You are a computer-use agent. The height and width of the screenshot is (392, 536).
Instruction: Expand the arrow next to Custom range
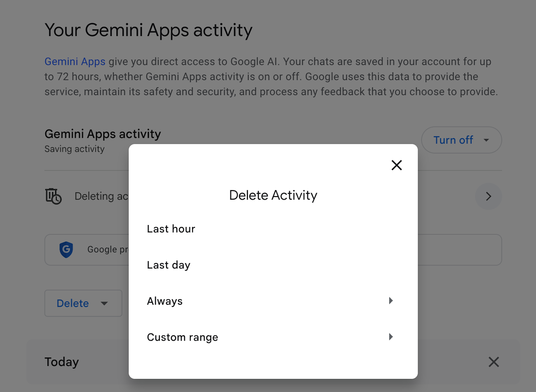391,337
